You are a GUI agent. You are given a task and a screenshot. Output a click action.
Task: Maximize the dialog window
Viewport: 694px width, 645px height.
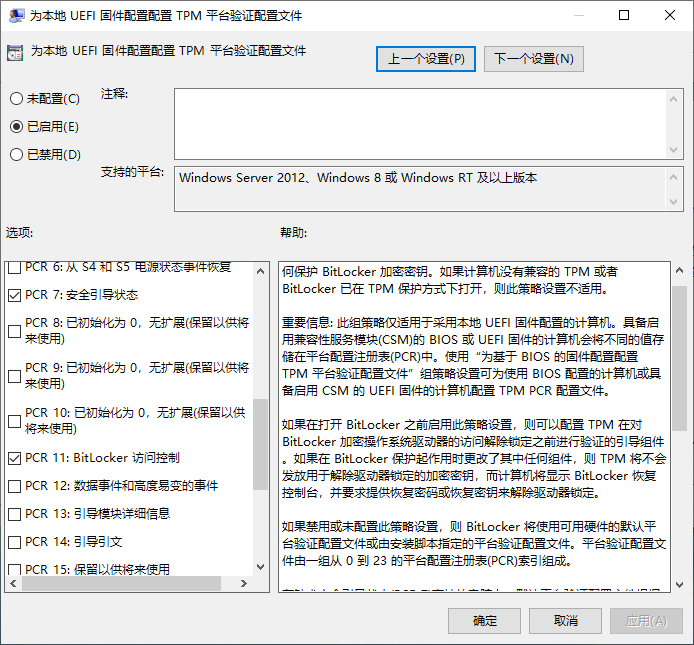624,15
